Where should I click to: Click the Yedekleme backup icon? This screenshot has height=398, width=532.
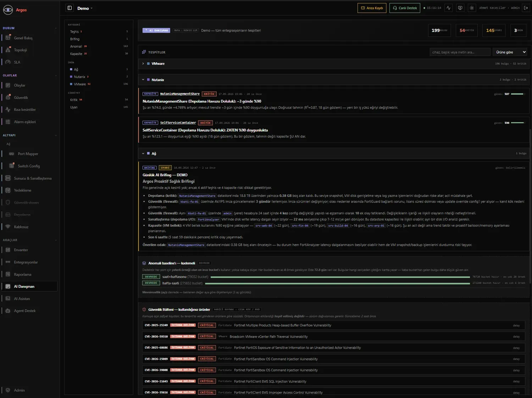click(x=8, y=190)
